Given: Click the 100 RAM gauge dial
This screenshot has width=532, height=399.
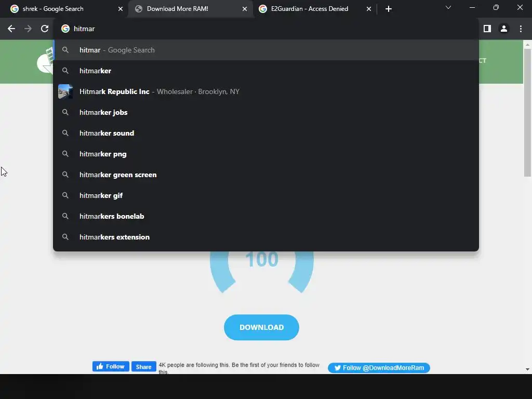Looking at the screenshot, I should [262, 271].
